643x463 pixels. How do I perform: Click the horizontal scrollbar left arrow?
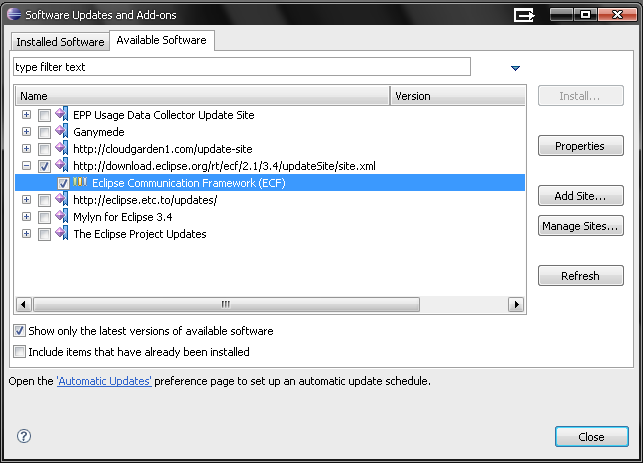pos(23,304)
